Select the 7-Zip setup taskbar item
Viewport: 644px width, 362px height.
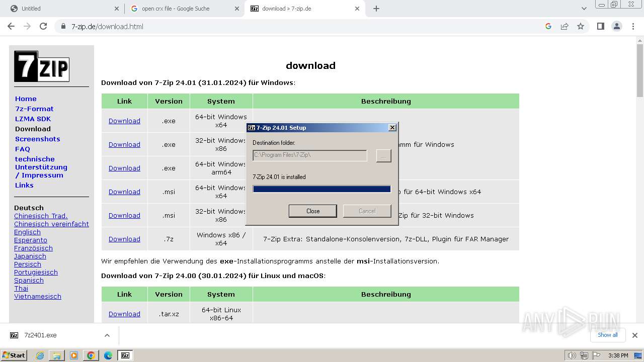click(125, 355)
